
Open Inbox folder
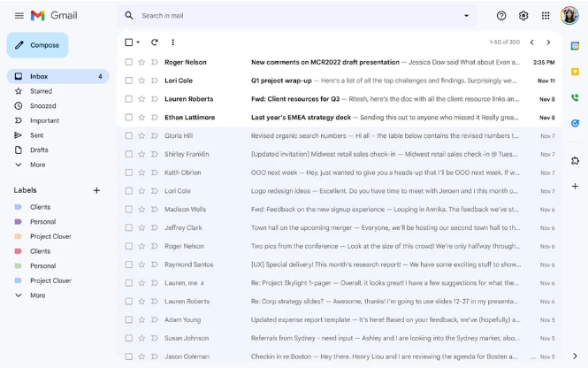point(58,76)
